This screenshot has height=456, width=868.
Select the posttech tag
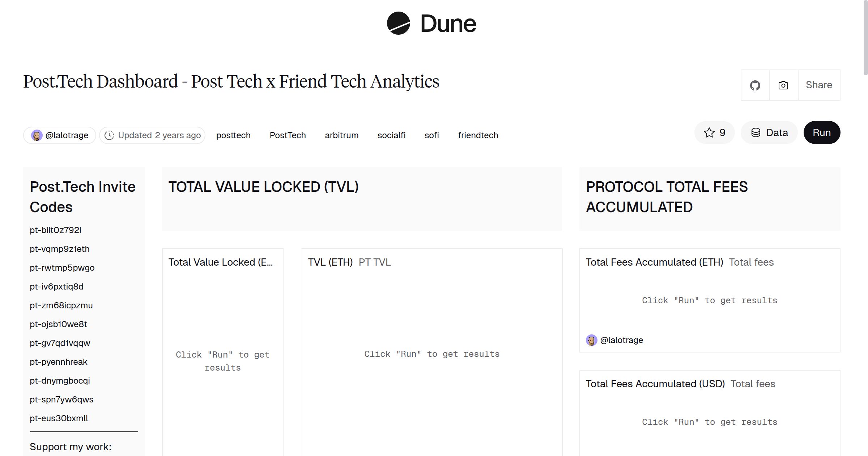click(x=233, y=135)
